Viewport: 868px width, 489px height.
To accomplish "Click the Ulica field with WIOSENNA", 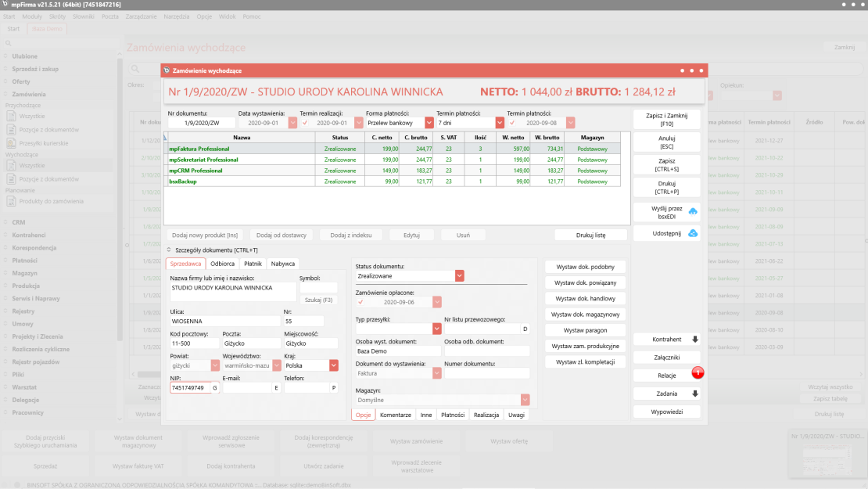I will pos(224,322).
